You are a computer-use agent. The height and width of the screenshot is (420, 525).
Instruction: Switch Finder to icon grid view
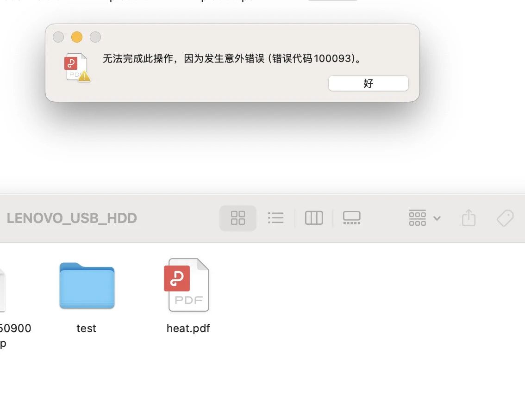point(238,218)
